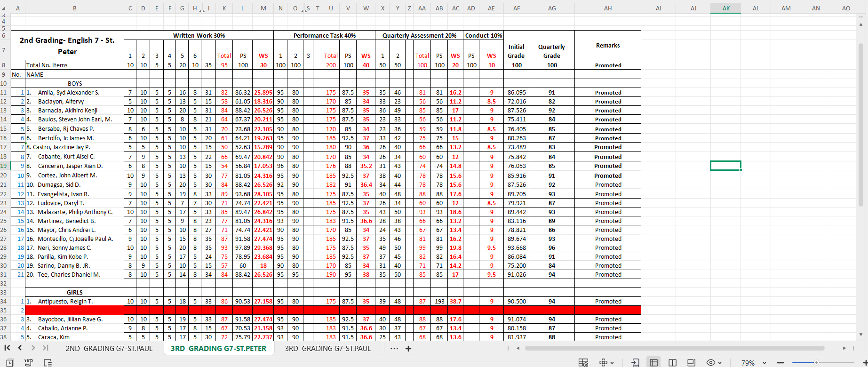Viewport: 868px width, 367px height.
Task: Add a new sheet with plus button
Action: pos(408,349)
